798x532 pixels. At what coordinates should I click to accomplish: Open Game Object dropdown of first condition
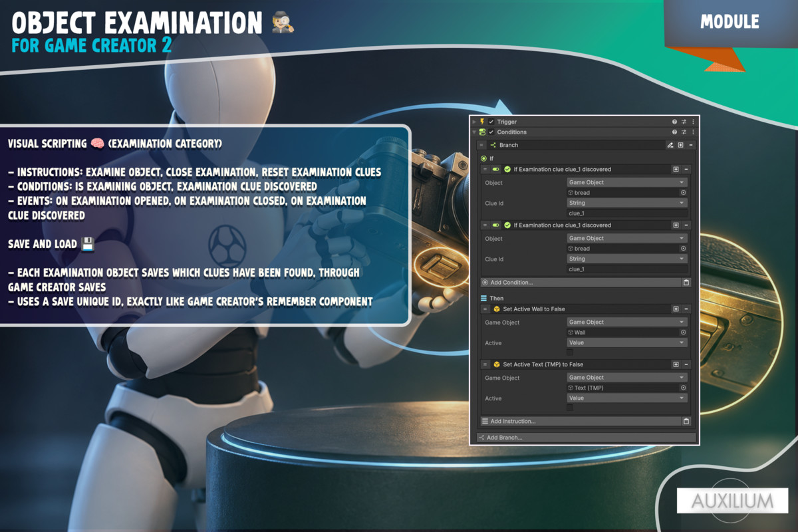[x=626, y=182]
